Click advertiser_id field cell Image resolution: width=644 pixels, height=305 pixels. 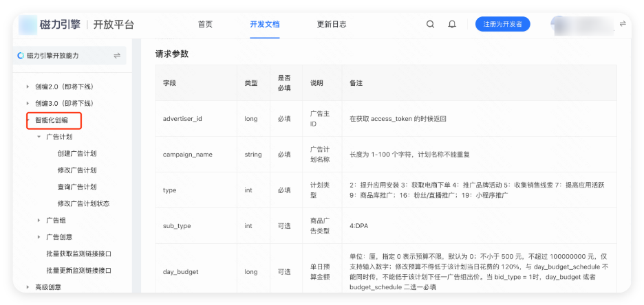pos(196,119)
